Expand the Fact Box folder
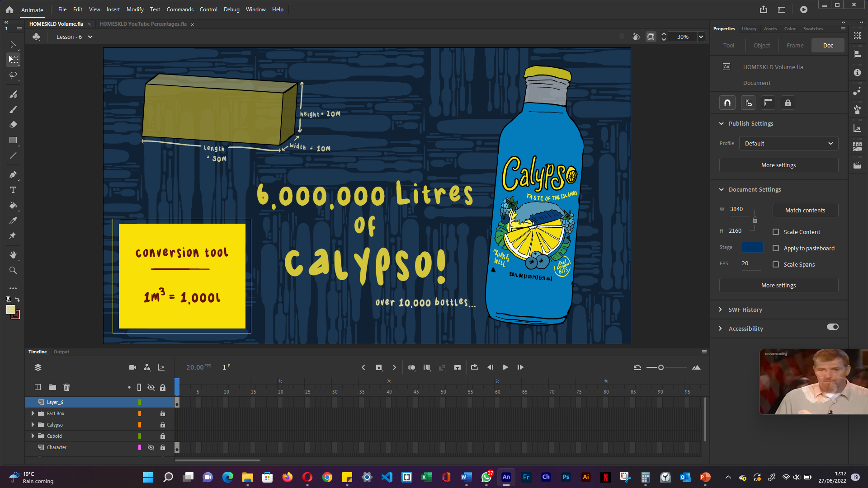Viewport: 868px width, 488px height. click(33, 413)
